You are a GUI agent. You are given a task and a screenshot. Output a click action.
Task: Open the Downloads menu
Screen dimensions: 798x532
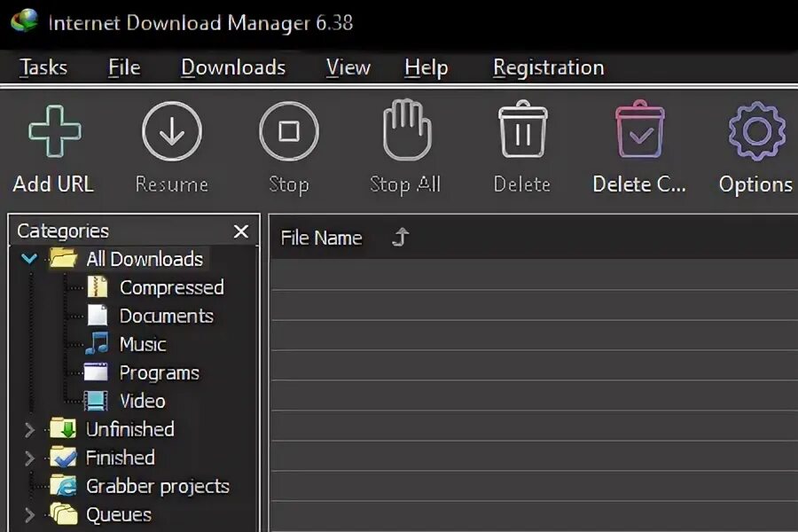click(233, 67)
